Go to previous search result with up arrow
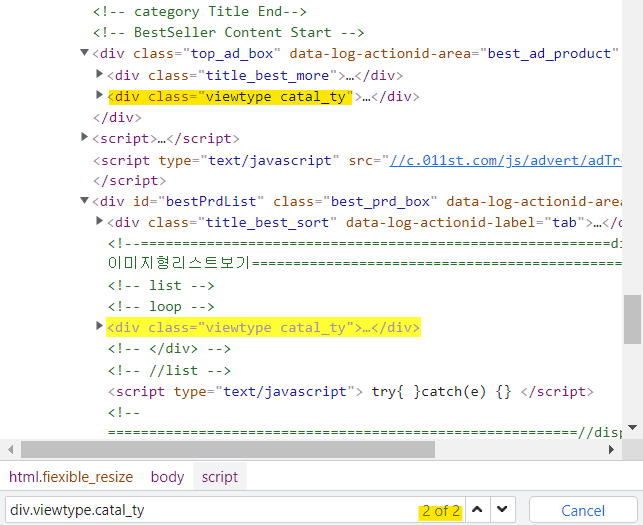Viewport: 643px width, 525px height. coord(478,510)
